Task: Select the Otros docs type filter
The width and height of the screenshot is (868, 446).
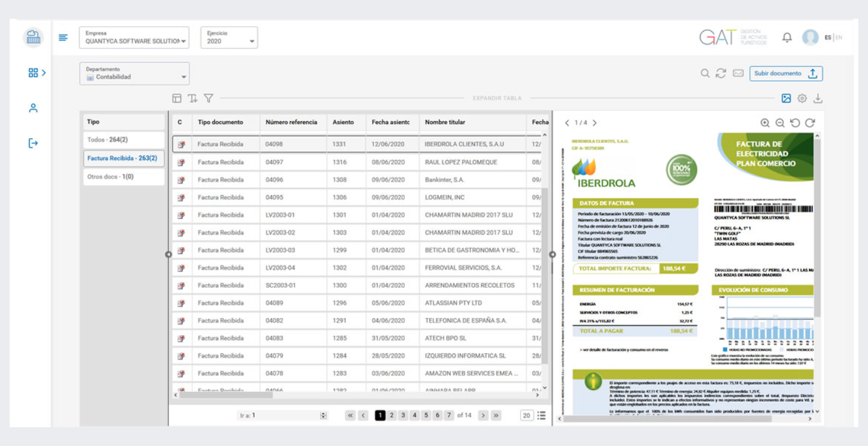Action: (x=122, y=176)
